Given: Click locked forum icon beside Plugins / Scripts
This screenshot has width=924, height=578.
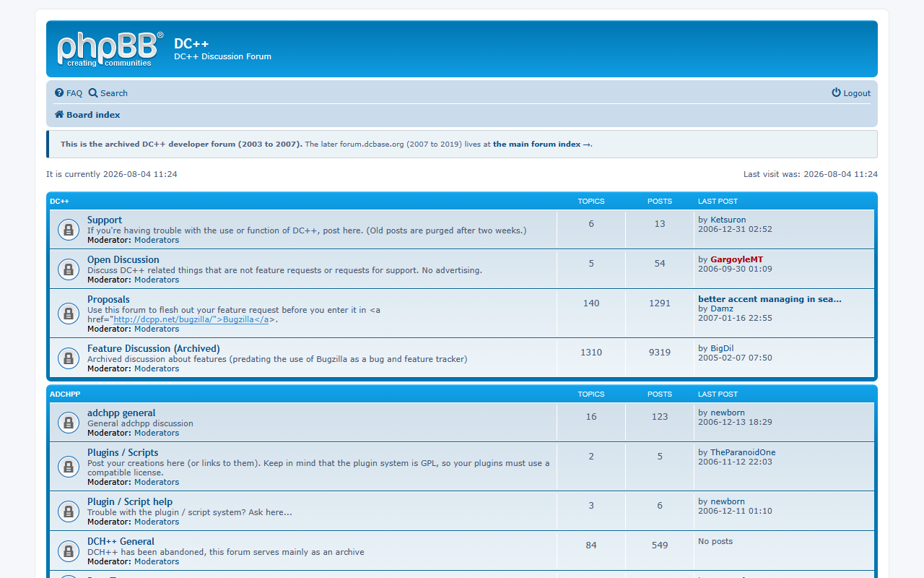Looking at the screenshot, I should (69, 467).
